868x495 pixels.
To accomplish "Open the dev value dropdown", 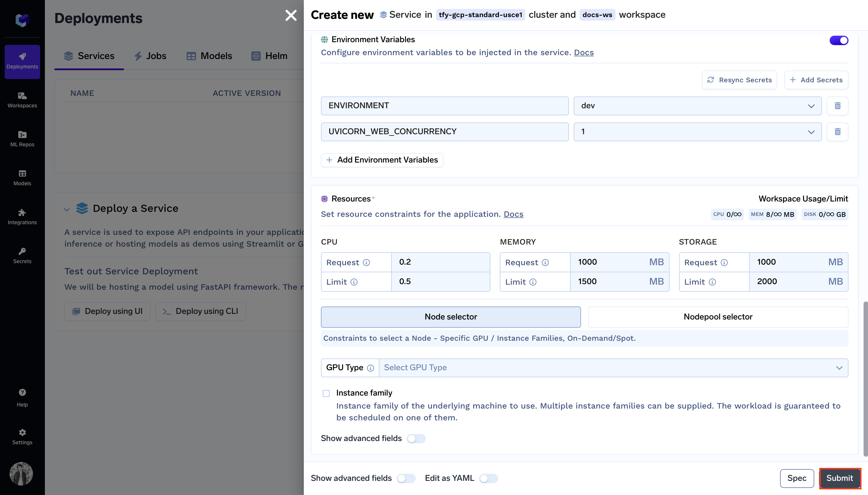I will 698,106.
